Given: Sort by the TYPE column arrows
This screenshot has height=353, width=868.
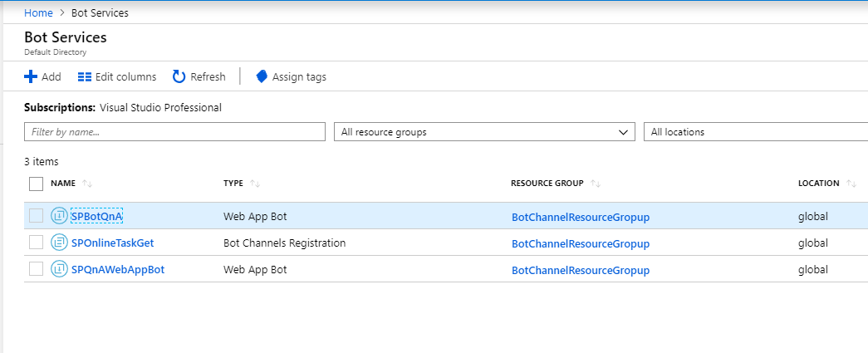Looking at the screenshot, I should (255, 183).
